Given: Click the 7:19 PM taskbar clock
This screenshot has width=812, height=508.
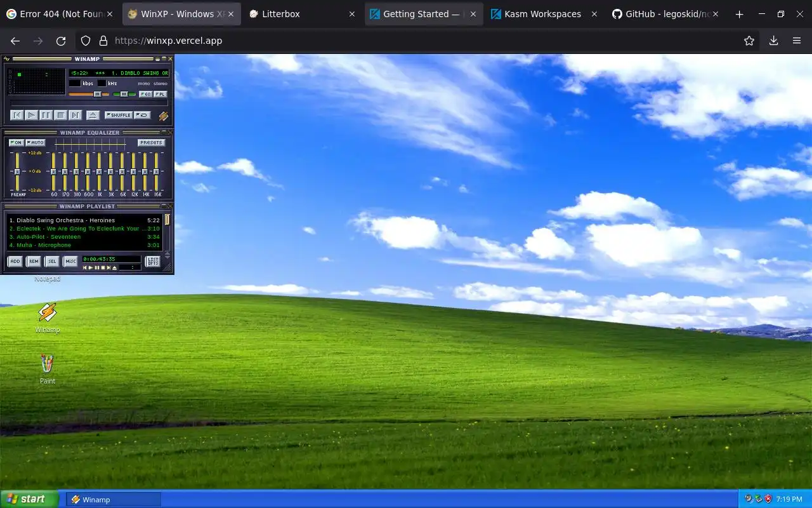Looking at the screenshot, I should 789,499.
